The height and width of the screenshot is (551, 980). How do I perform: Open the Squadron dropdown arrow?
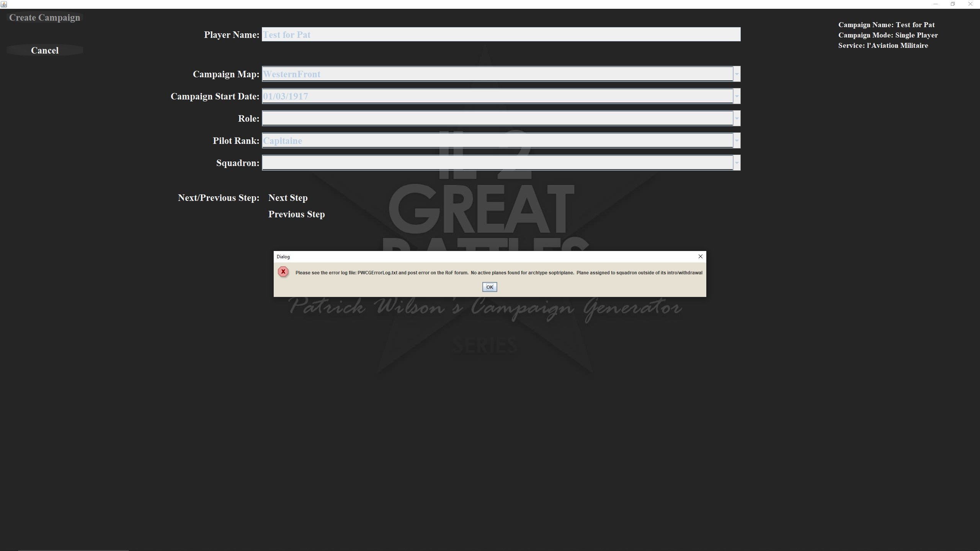click(x=737, y=163)
